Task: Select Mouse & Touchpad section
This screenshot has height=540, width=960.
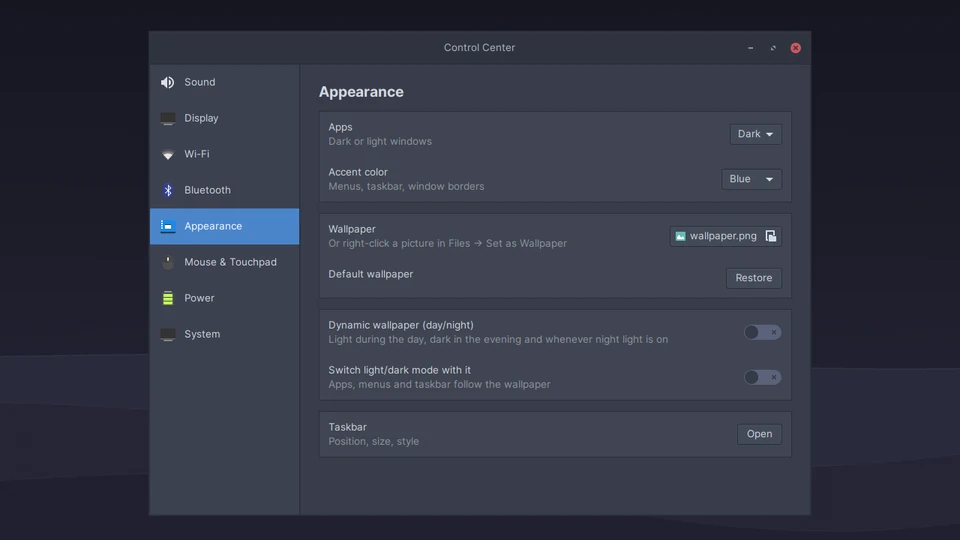Action: point(224,262)
